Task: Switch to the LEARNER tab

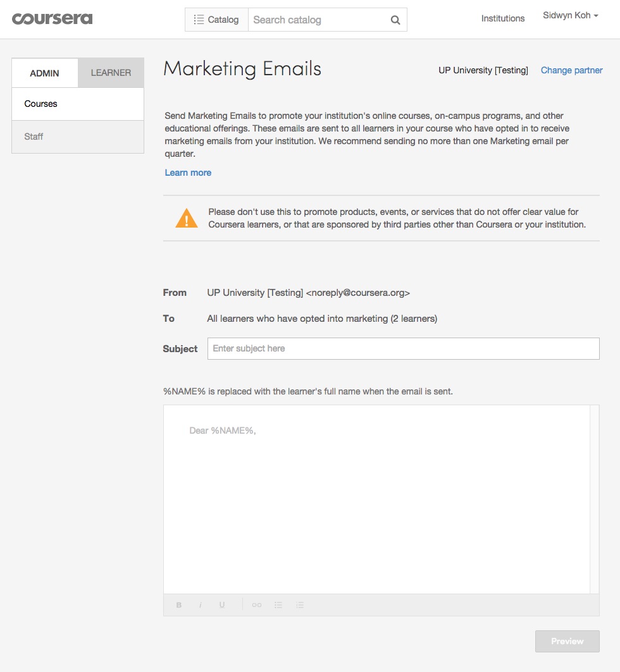Action: coord(111,73)
